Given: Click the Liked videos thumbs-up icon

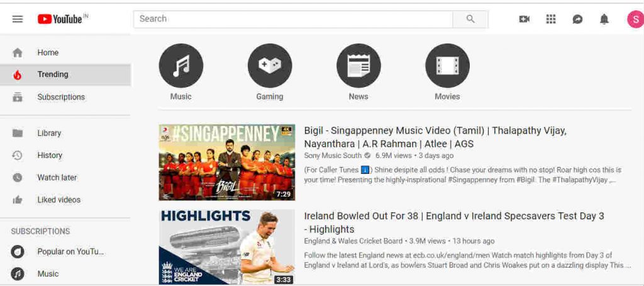Looking at the screenshot, I should click(x=17, y=200).
